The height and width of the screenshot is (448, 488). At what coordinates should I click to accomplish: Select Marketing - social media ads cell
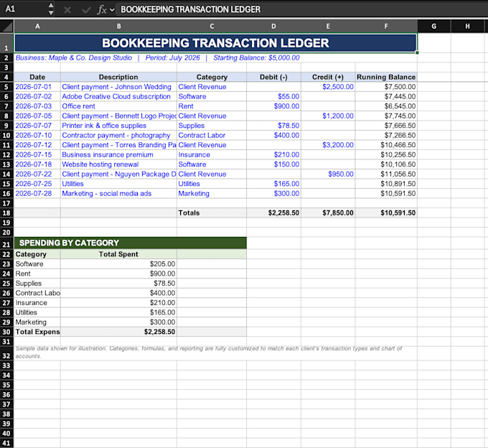(118, 193)
